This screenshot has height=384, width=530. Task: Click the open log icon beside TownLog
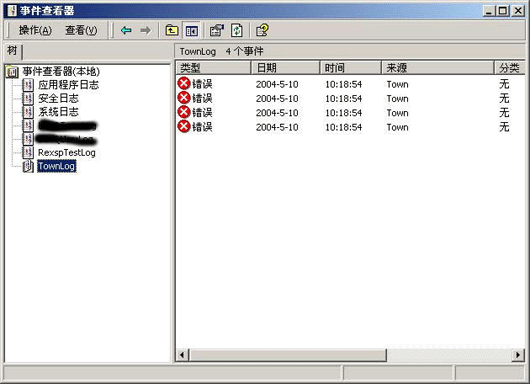click(x=28, y=166)
